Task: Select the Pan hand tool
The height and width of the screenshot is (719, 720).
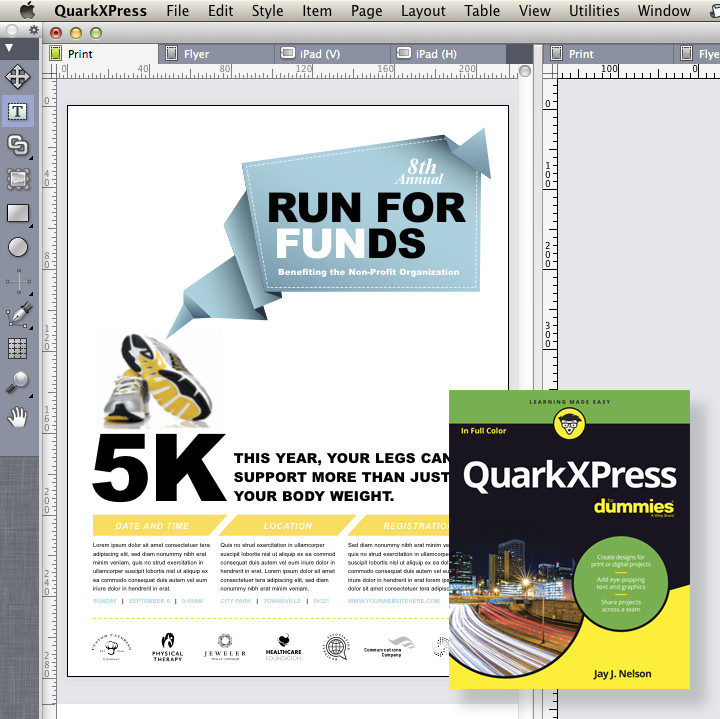Action: tap(17, 417)
